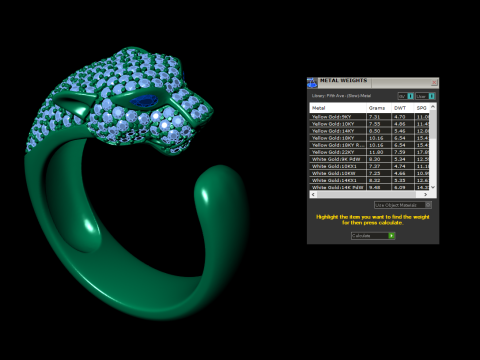Image resolution: width=480 pixels, height=360 pixels.
Task: Click the Library: Fifth Ave label
Action: pos(341,96)
